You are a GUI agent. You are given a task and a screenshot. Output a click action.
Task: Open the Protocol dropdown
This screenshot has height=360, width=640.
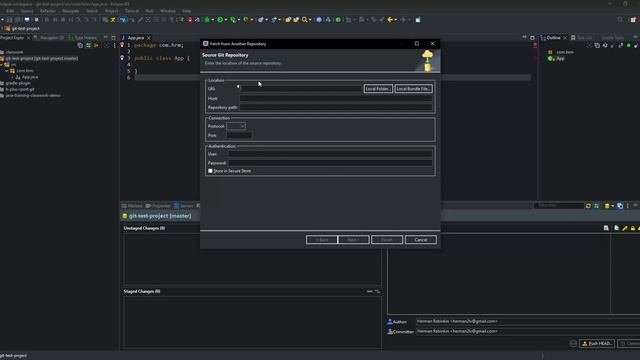236,126
